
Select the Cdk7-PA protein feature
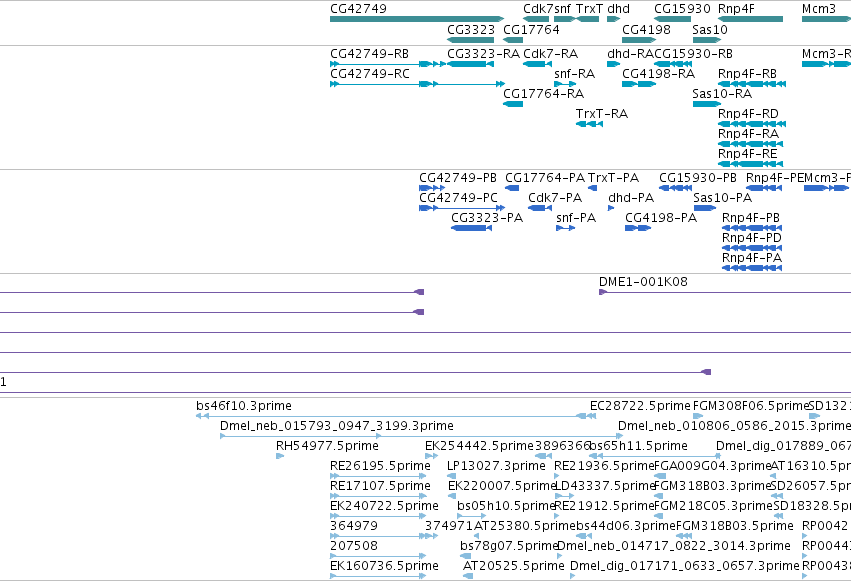click(540, 208)
